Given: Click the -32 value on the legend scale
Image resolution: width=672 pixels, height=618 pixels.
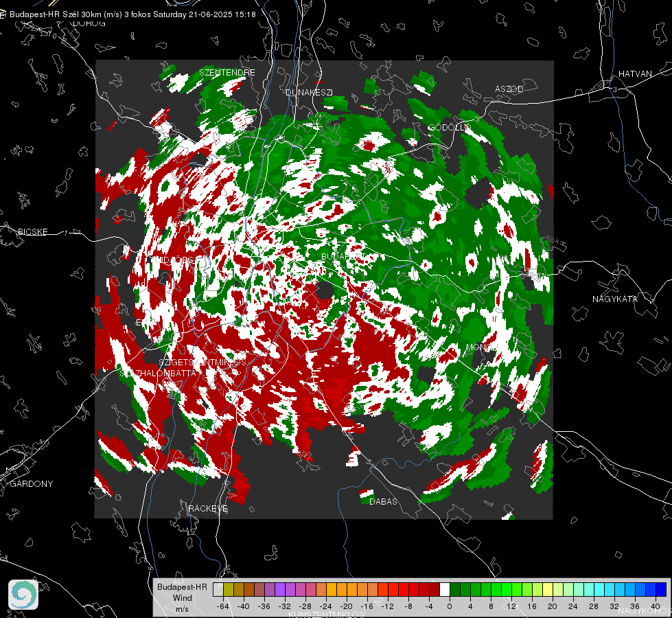Looking at the screenshot, I should [285, 606].
